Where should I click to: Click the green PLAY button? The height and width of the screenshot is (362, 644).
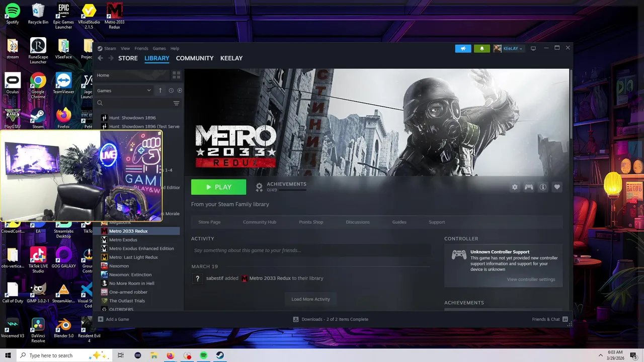[218, 187]
